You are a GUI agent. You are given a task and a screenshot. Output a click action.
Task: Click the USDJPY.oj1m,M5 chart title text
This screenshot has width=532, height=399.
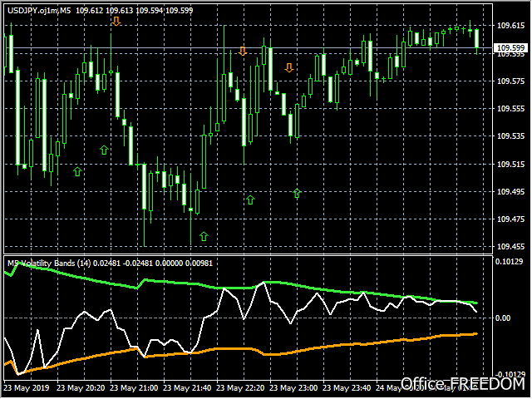point(39,11)
